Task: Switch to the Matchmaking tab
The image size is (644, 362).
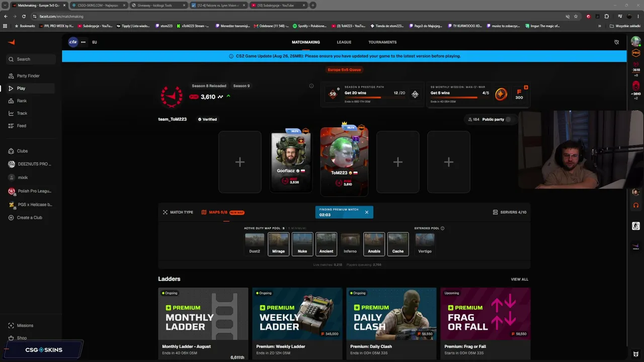Action: point(306,42)
